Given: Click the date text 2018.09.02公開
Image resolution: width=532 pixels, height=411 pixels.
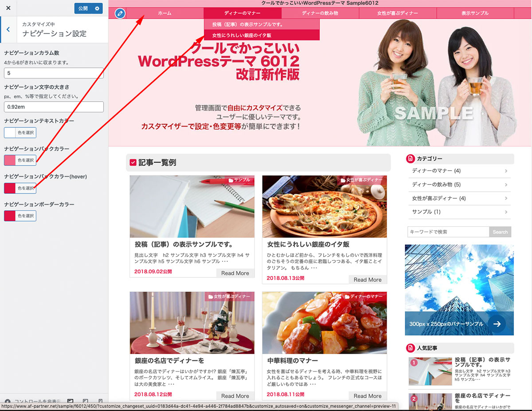Looking at the screenshot, I should tap(153, 272).
